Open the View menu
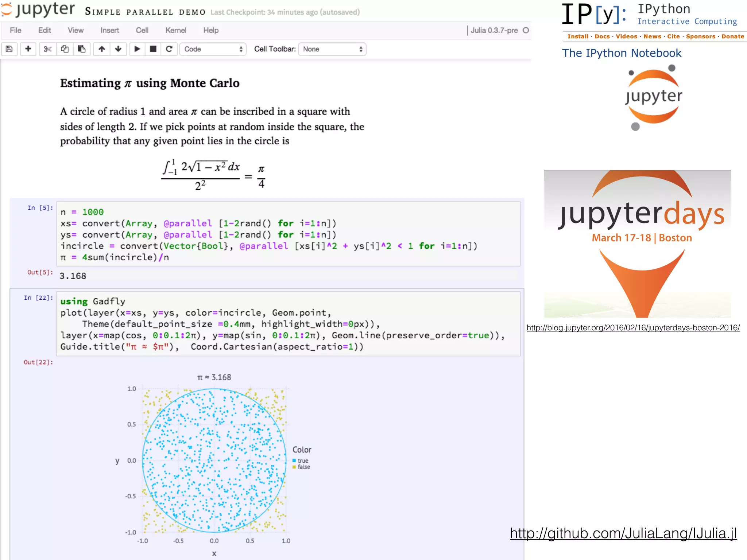Screen dimensions: 747x560 point(76,30)
